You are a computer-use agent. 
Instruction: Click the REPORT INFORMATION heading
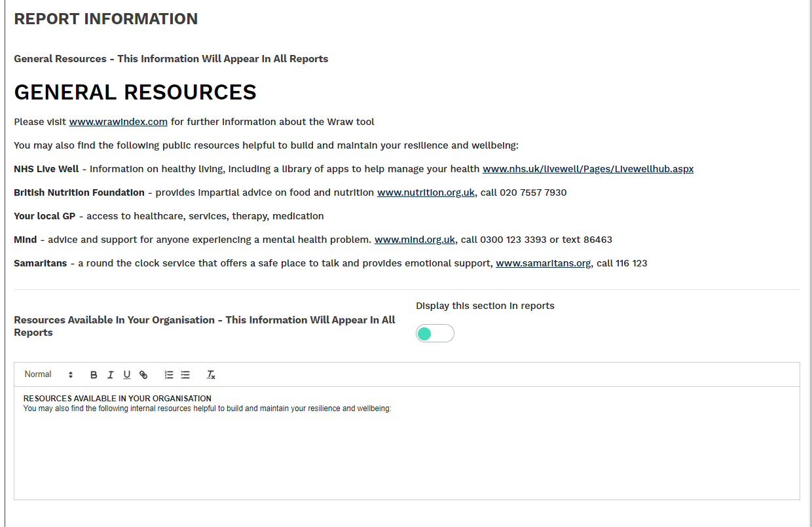(106, 19)
